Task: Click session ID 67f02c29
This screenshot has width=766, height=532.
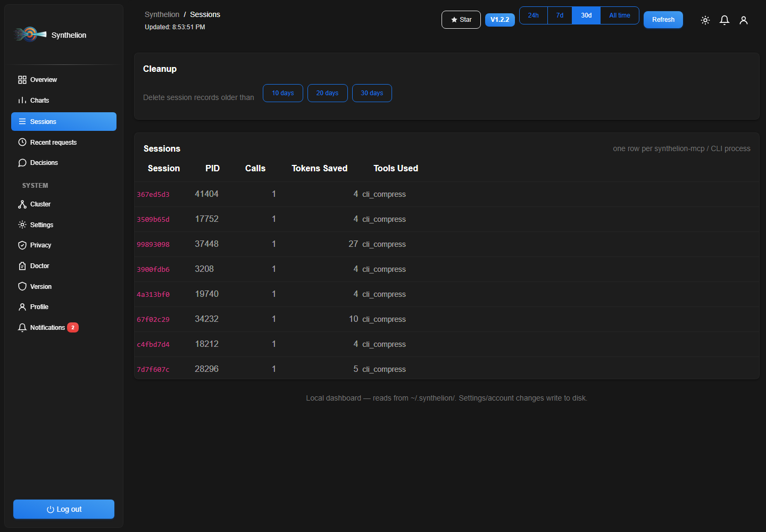Action: pos(153,320)
